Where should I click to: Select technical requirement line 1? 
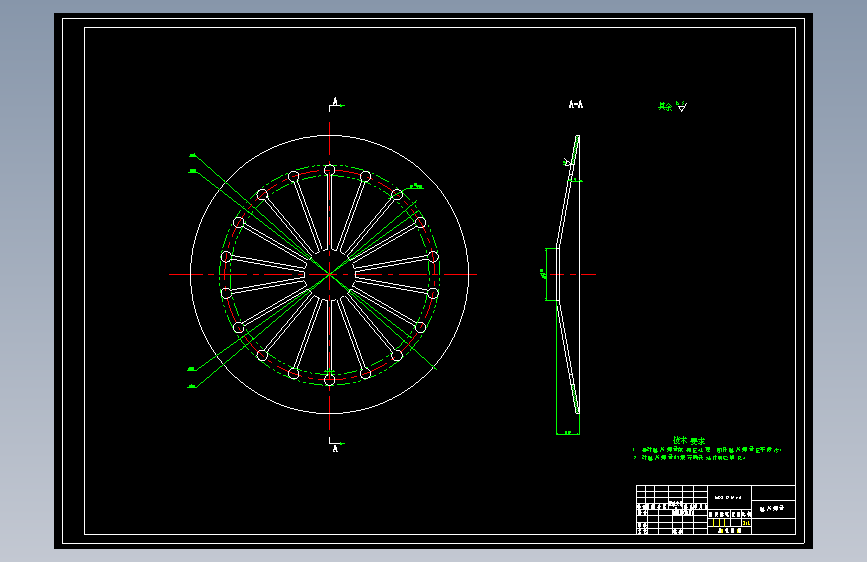coord(707,450)
